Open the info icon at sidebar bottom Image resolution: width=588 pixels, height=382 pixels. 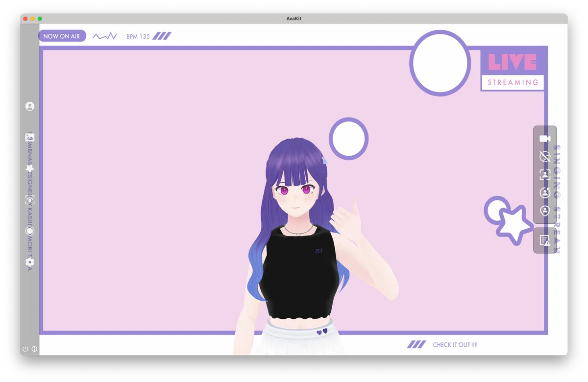(34, 349)
